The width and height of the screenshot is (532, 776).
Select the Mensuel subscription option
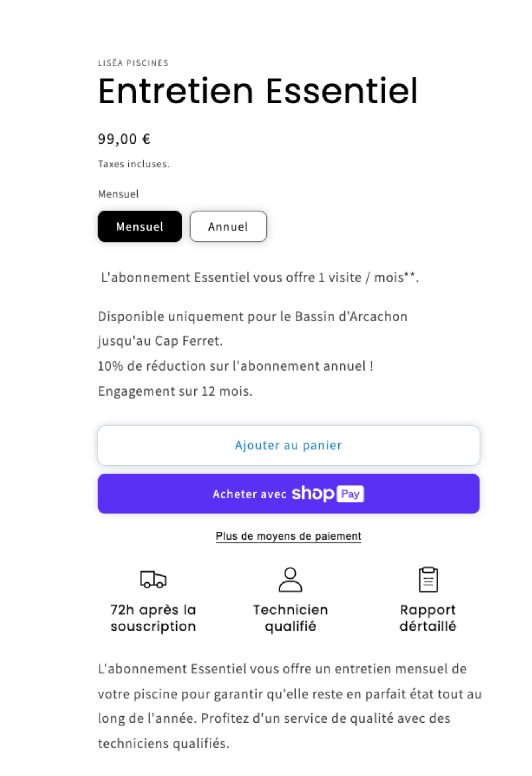[x=140, y=227]
